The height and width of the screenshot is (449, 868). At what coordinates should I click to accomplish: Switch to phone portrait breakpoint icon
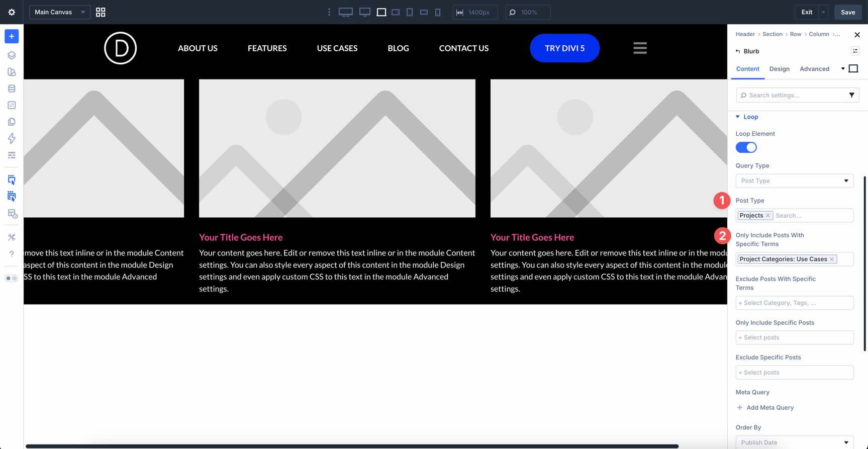(438, 12)
